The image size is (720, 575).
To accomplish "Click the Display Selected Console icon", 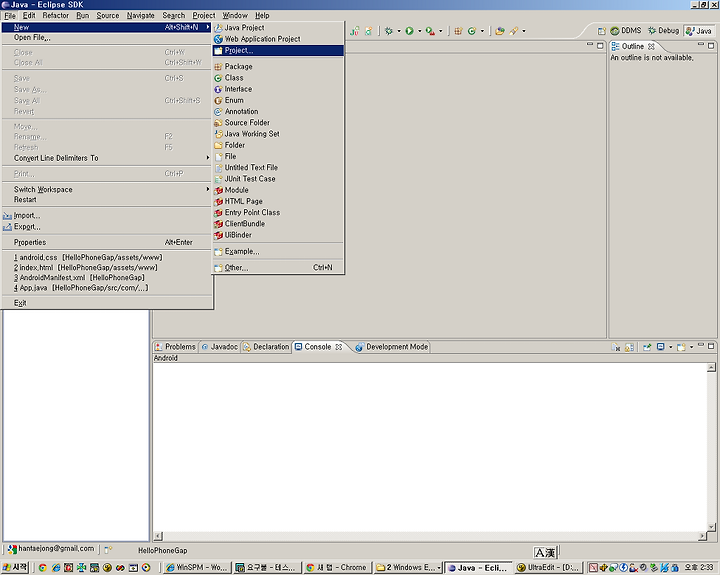I will [661, 347].
